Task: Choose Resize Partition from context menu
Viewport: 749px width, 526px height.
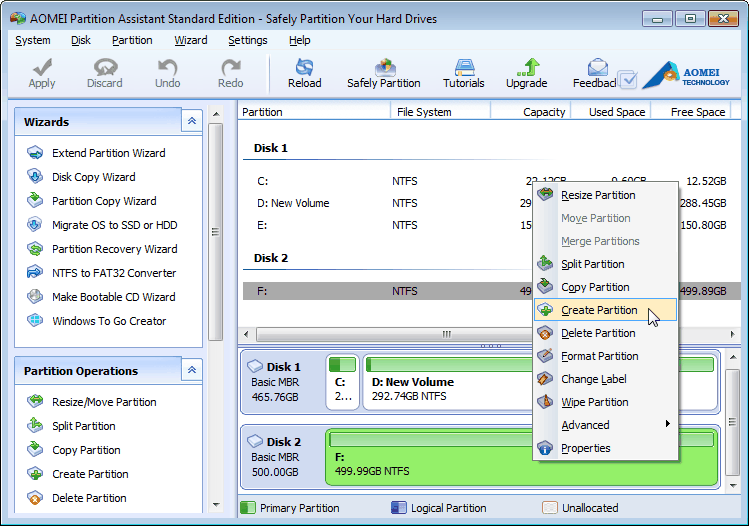Action: 605,195
